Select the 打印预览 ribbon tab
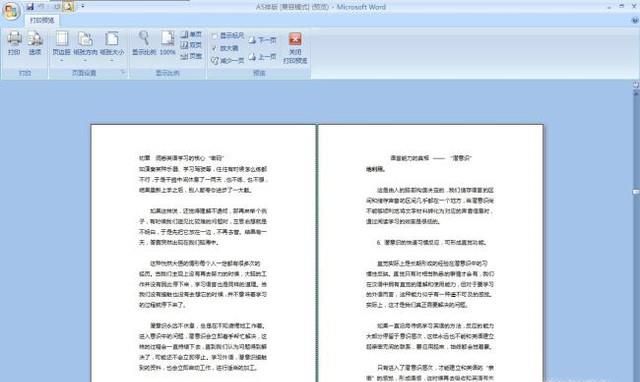Image resolution: width=640 pixels, height=382 pixels. pyautogui.click(x=42, y=20)
